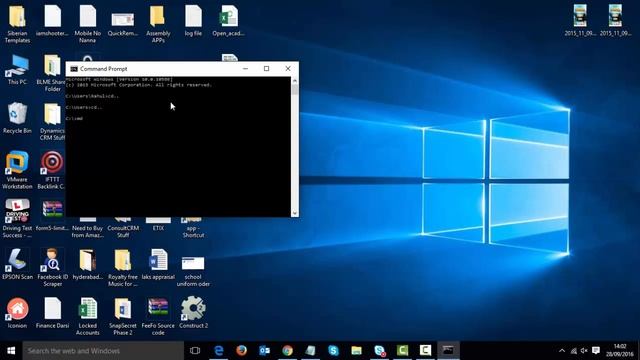Image resolution: width=640 pixels, height=360 pixels.
Task: Open FeeFo Source code archive
Action: (158, 316)
